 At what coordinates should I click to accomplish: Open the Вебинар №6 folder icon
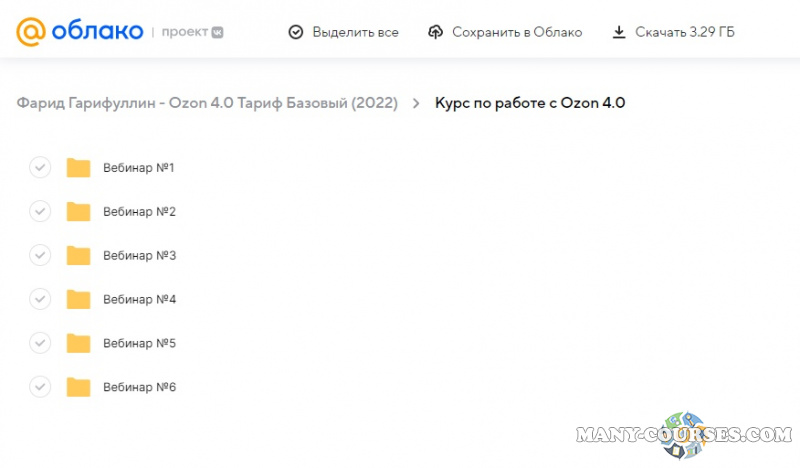coord(78,387)
